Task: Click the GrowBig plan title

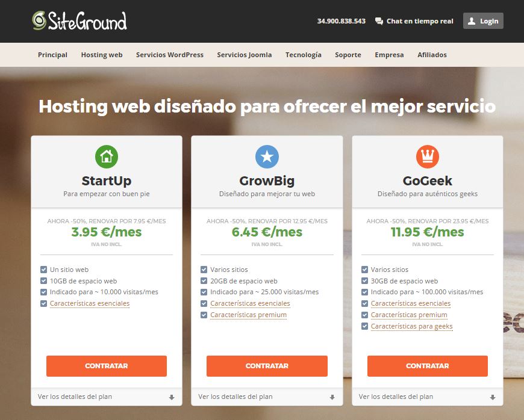Action: point(267,181)
